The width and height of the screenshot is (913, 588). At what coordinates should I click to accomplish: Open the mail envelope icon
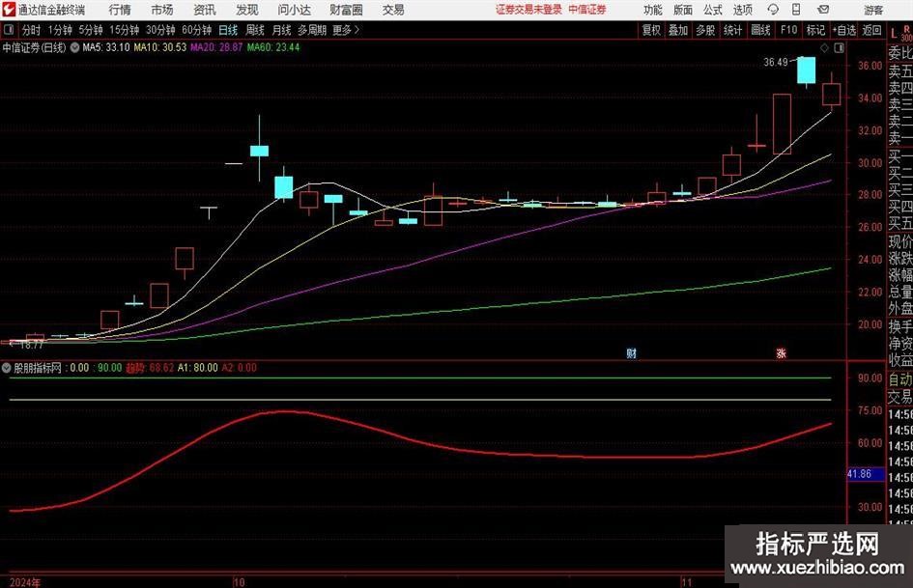point(823,10)
